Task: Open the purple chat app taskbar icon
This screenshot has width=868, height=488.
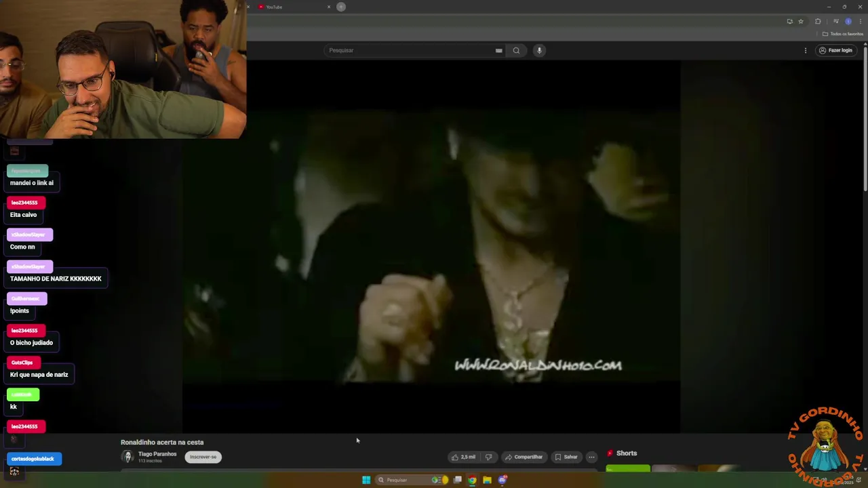Action: coord(502,480)
